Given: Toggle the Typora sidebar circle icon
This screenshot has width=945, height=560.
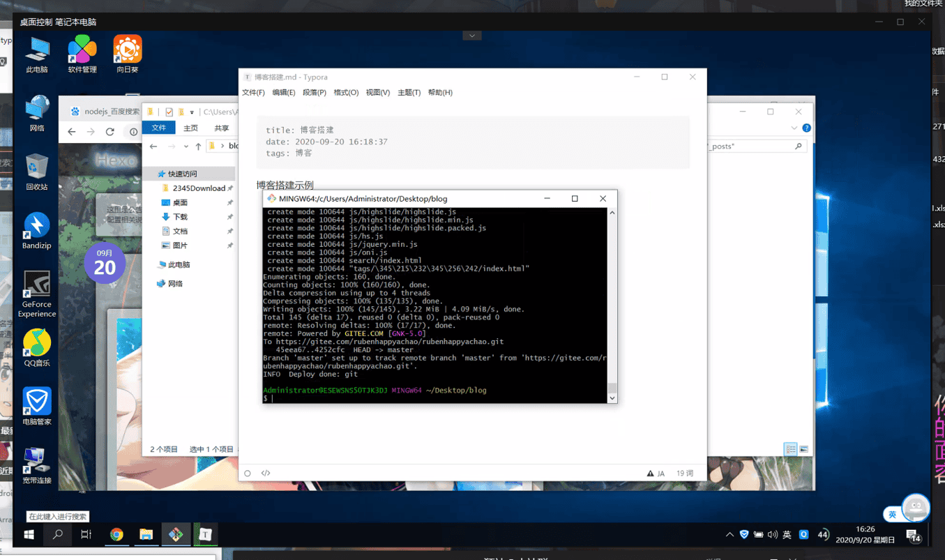Looking at the screenshot, I should pyautogui.click(x=248, y=474).
